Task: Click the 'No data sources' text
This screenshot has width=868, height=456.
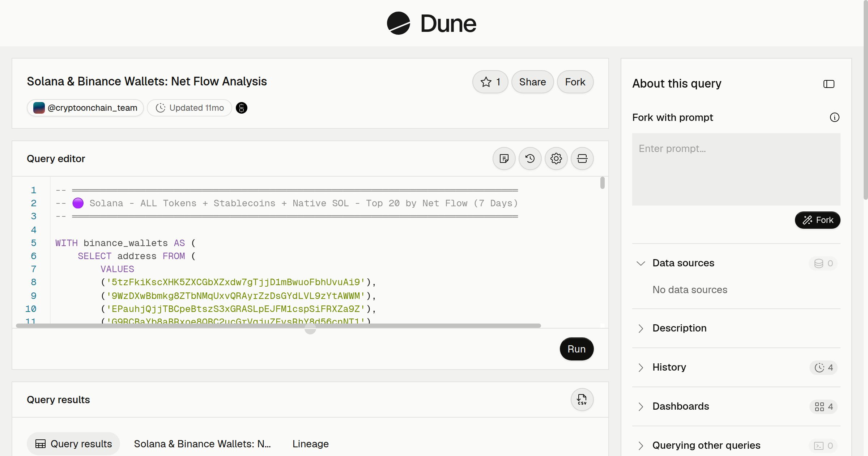Action: point(690,290)
